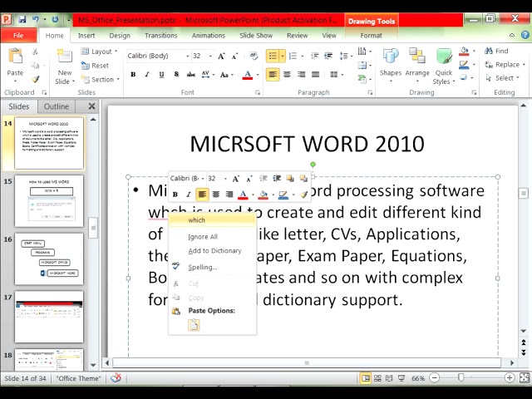Expand the Layout dropdown

(100, 52)
